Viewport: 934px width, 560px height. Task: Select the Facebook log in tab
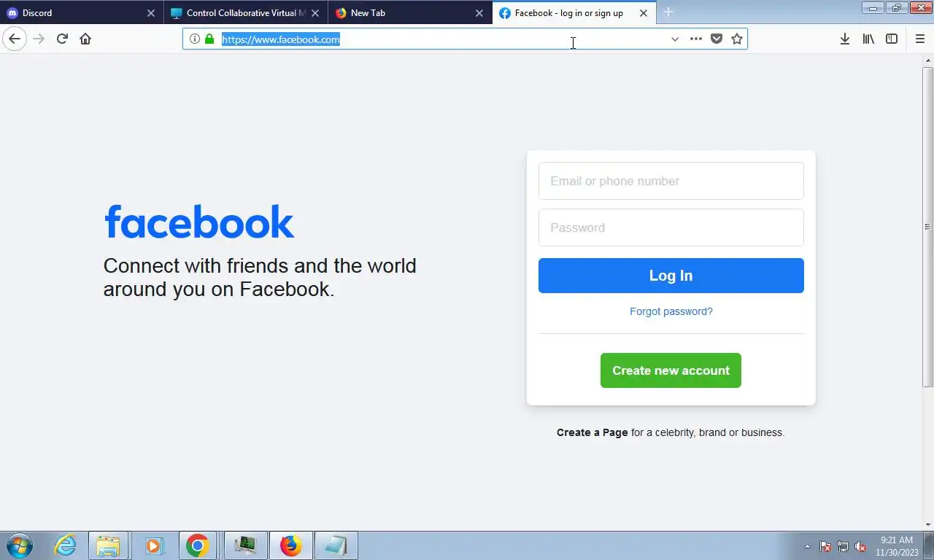coord(574,12)
